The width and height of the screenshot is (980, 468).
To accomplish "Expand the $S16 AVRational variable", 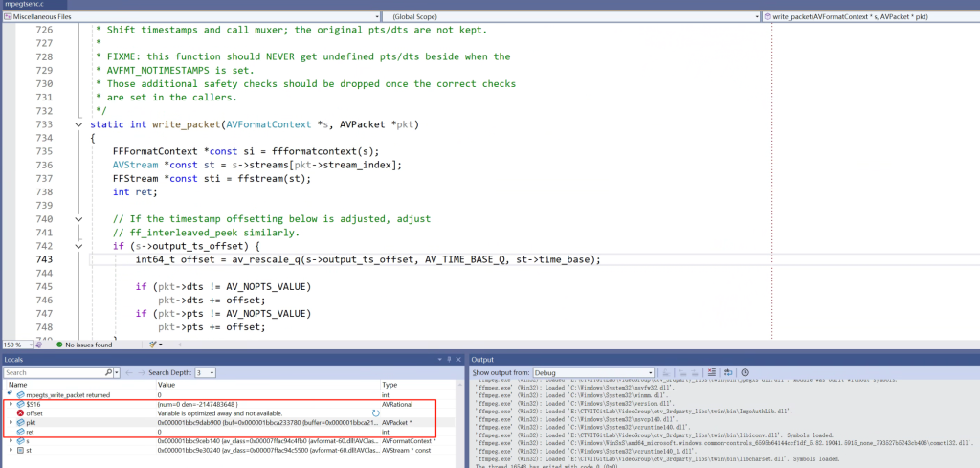I will [x=10, y=404].
